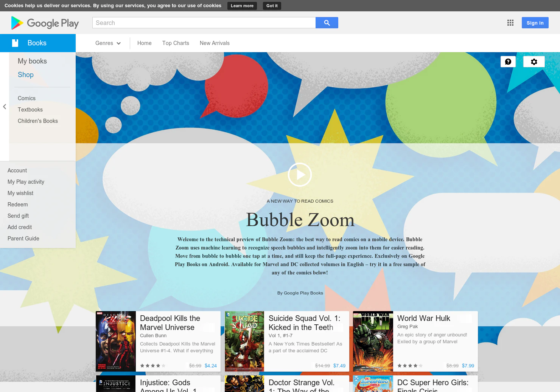Viewport: 560px width, 392px height.
Task: Click Learn more in cookie banner
Action: [x=242, y=6]
